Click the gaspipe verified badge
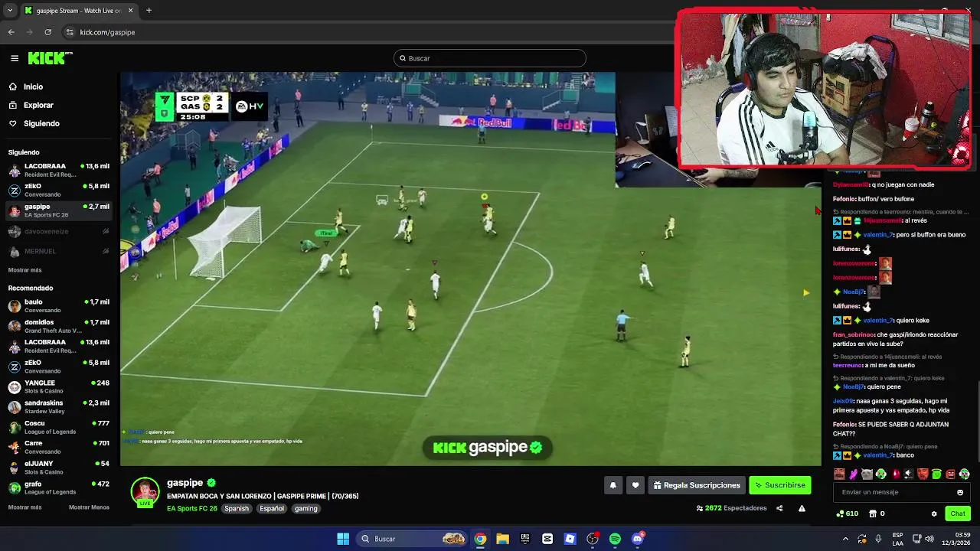 pos(211,483)
